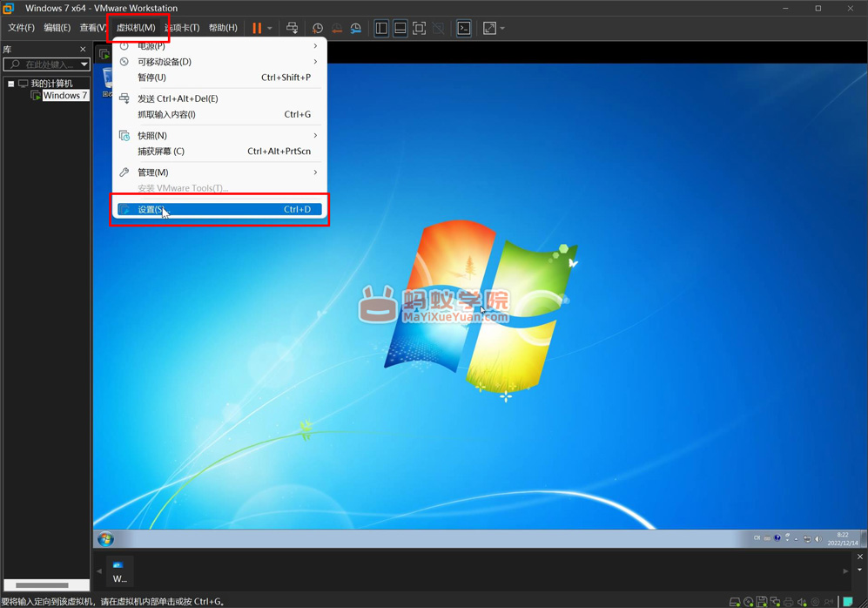The image size is (868, 608).
Task: Expand the 电源(P) submenu
Action: (219, 46)
